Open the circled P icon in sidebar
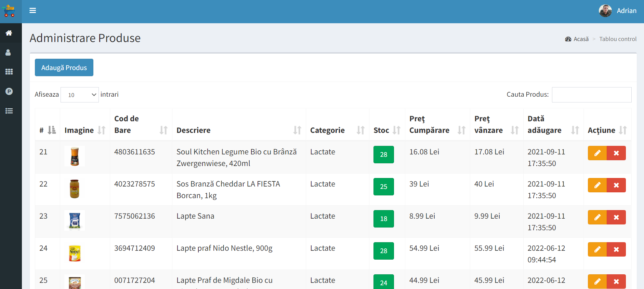Screen dimensions: 644x289 9,92
